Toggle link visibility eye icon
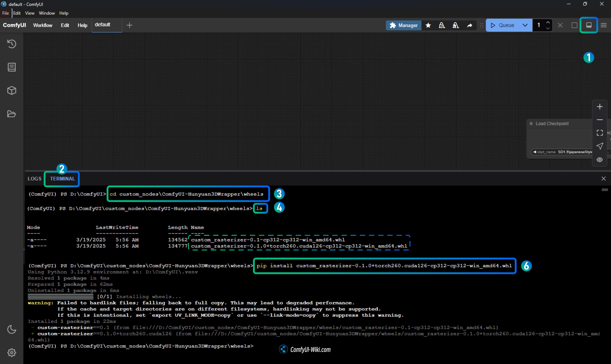611x364 pixels. coord(600,160)
